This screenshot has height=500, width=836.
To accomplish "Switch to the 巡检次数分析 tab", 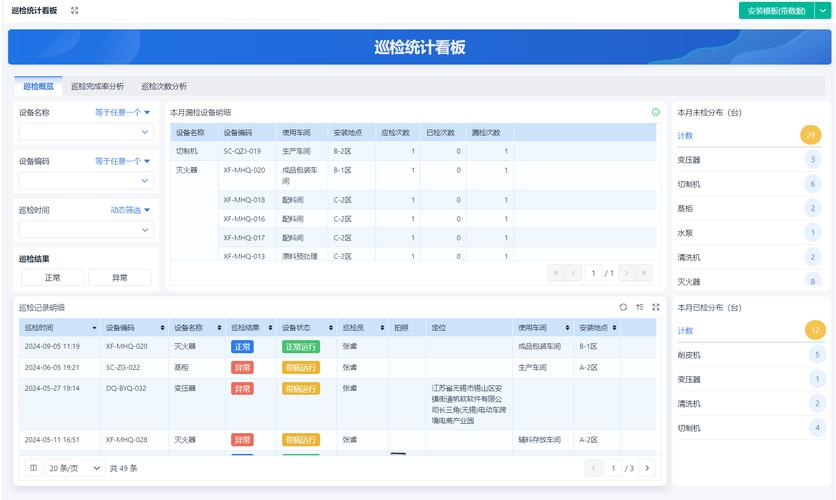I will (x=164, y=86).
